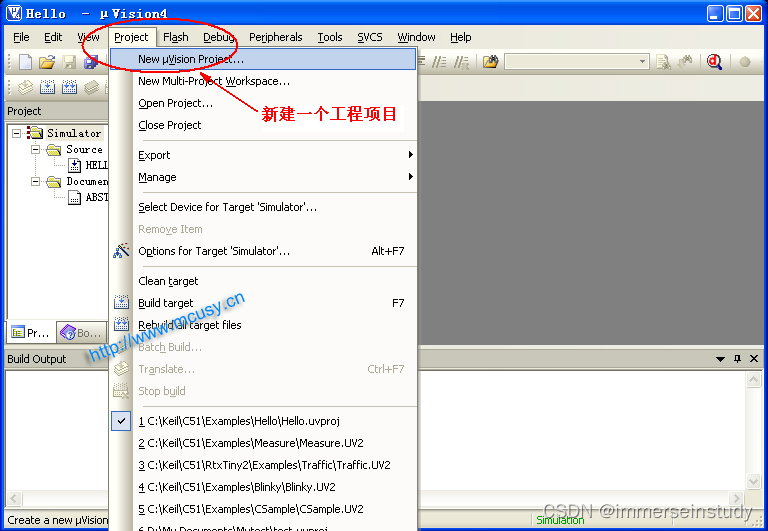Click the Build target menu icon
768x531 pixels.
[x=121, y=302]
